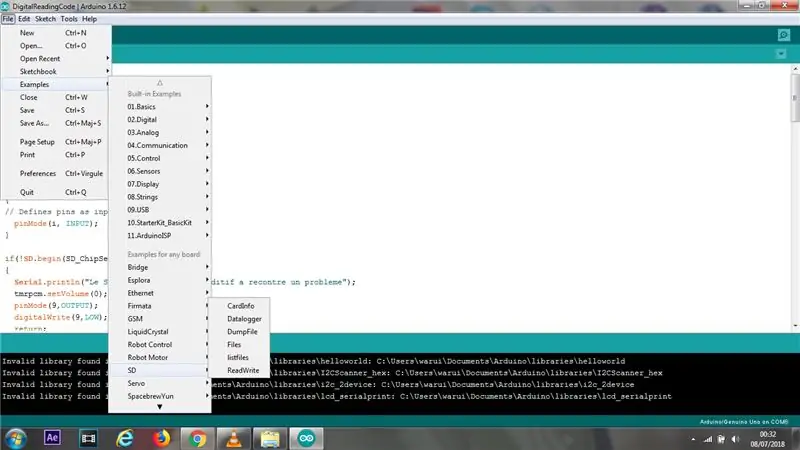Open Internet Explorer from taskbar
800x450 pixels.
(x=124, y=438)
